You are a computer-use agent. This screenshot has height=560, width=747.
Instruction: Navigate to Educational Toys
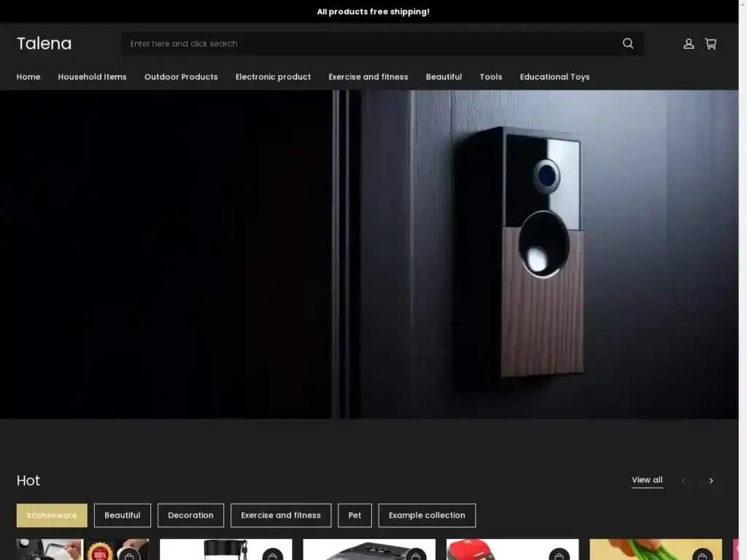(554, 77)
